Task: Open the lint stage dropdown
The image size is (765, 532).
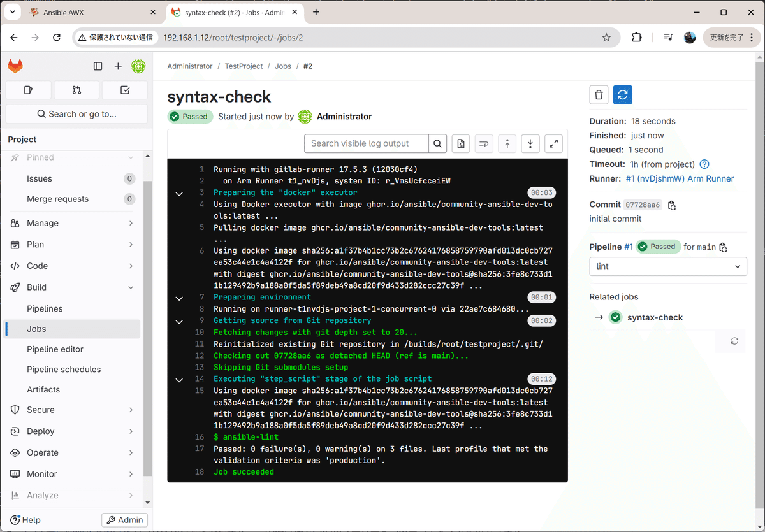Action: coord(667,266)
